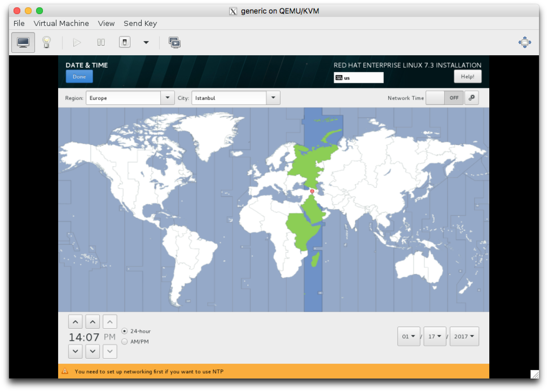
Task: Open the Send Key menu
Action: click(x=140, y=23)
